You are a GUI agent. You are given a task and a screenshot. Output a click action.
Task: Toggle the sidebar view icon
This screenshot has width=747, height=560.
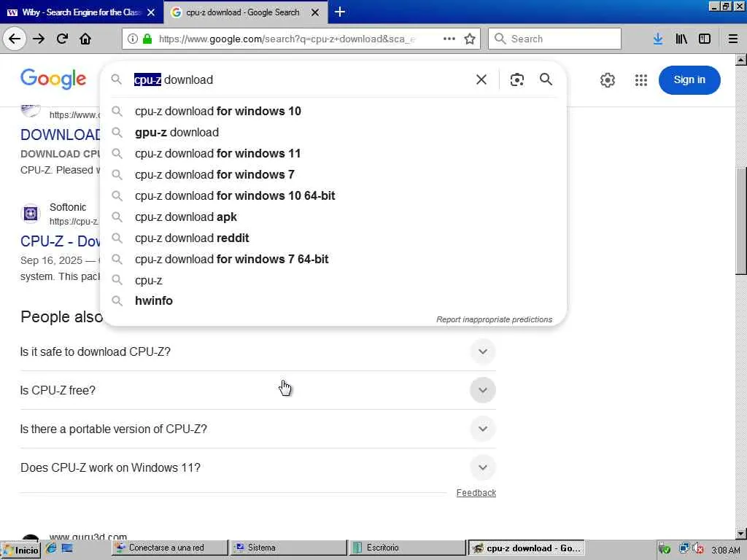tap(705, 39)
